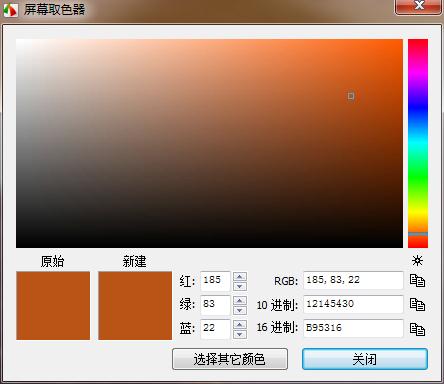The width and height of the screenshot is (444, 384).
Task: Pick blue on the hue bar
Action: 418,109
